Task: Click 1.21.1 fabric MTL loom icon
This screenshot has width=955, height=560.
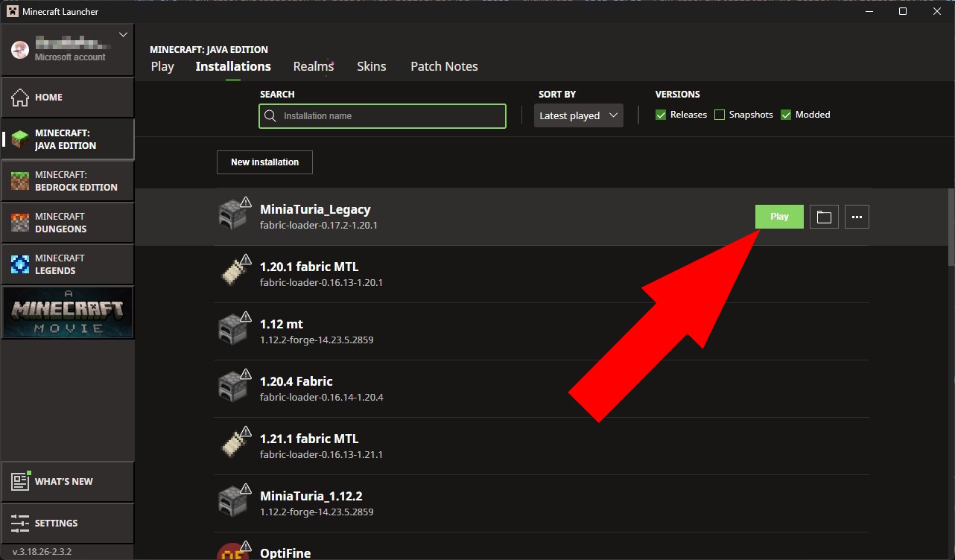Action: pos(233,445)
